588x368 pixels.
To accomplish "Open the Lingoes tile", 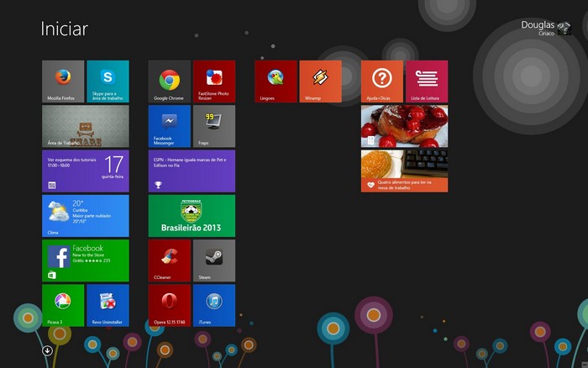I will point(276,81).
